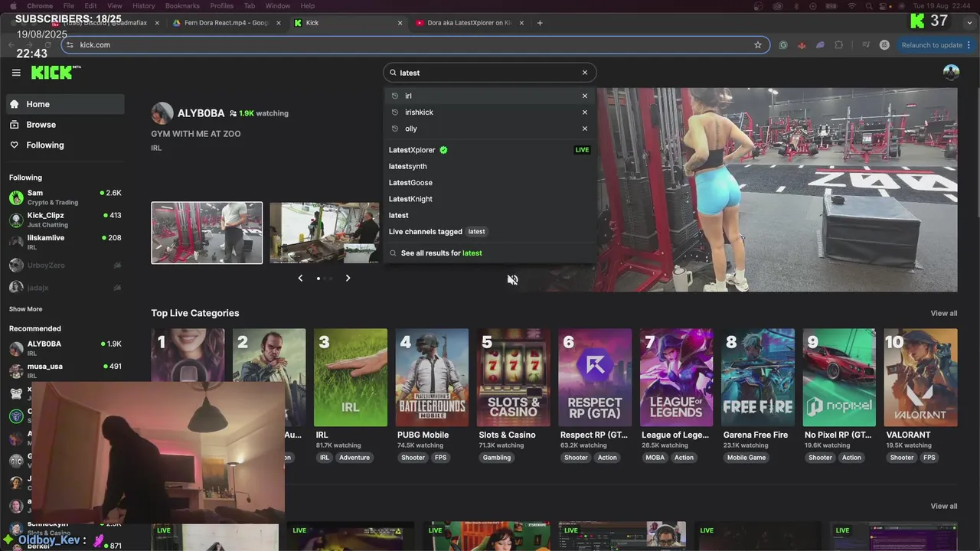This screenshot has width=980, height=551.
Task: Open ALYB0BA in Recommended list
Action: point(65,348)
